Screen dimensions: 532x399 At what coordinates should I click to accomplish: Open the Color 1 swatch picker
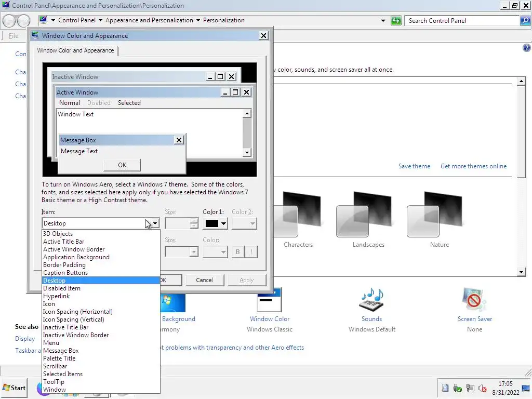point(215,223)
